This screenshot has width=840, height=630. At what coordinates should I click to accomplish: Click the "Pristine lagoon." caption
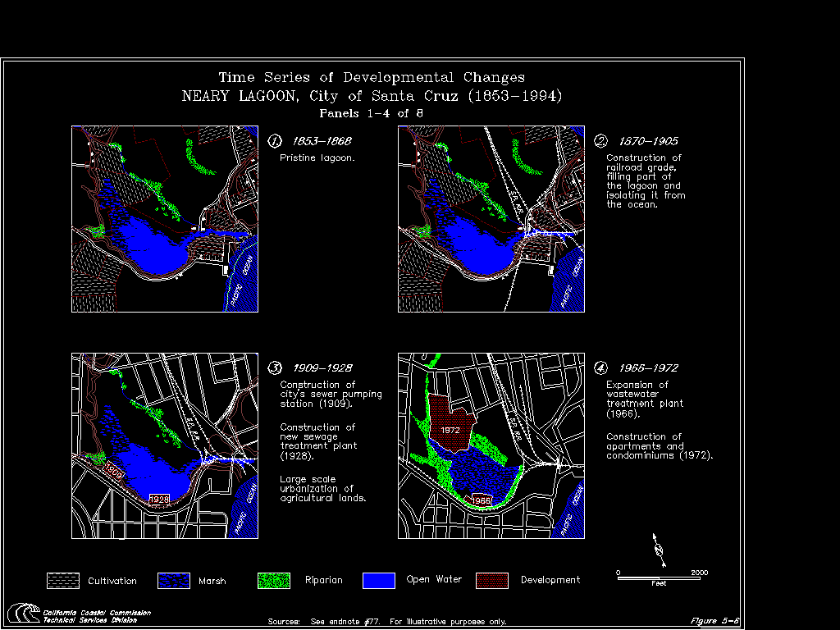(317, 158)
